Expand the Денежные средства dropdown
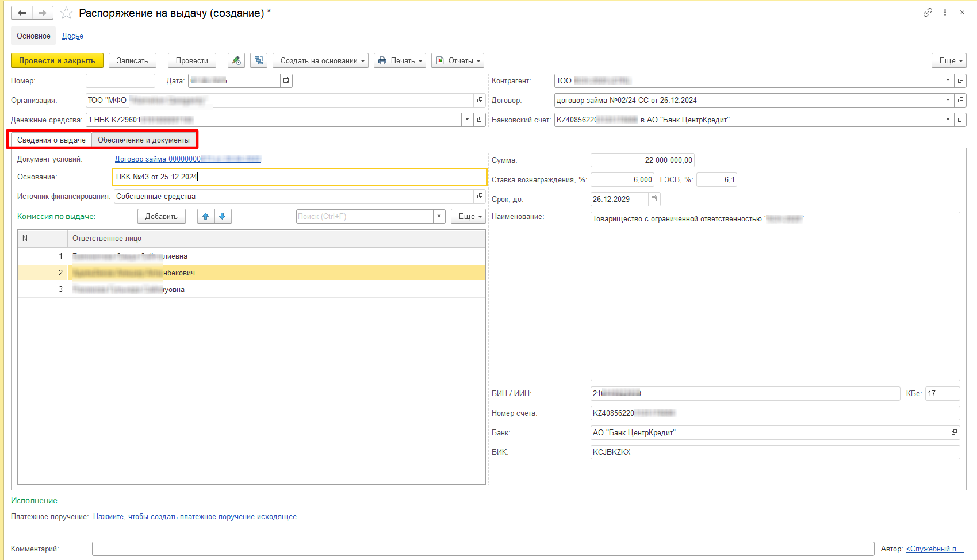Screen dimensions: 977x560 467,120
